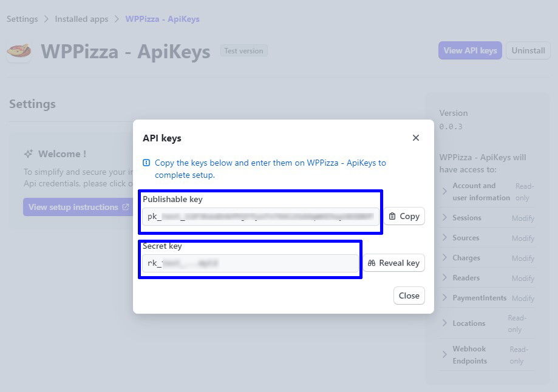The height and width of the screenshot is (392, 558).
Task: Click the Version label in the sidebar
Action: [454, 113]
